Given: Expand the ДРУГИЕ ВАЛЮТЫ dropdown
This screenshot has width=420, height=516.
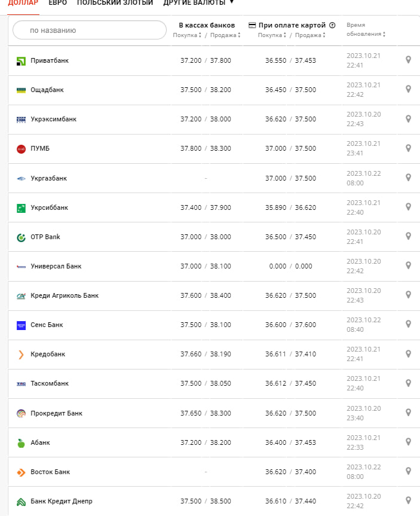Looking at the screenshot, I should (x=198, y=3).
